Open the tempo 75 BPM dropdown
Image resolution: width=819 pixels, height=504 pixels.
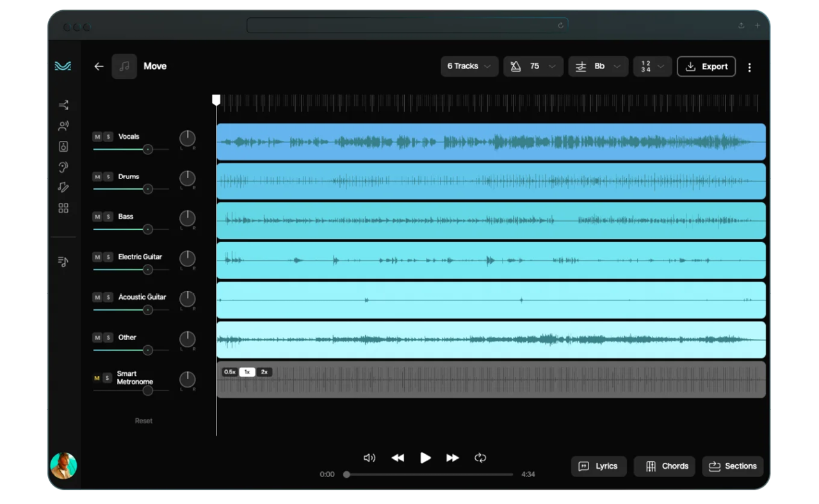tap(533, 67)
